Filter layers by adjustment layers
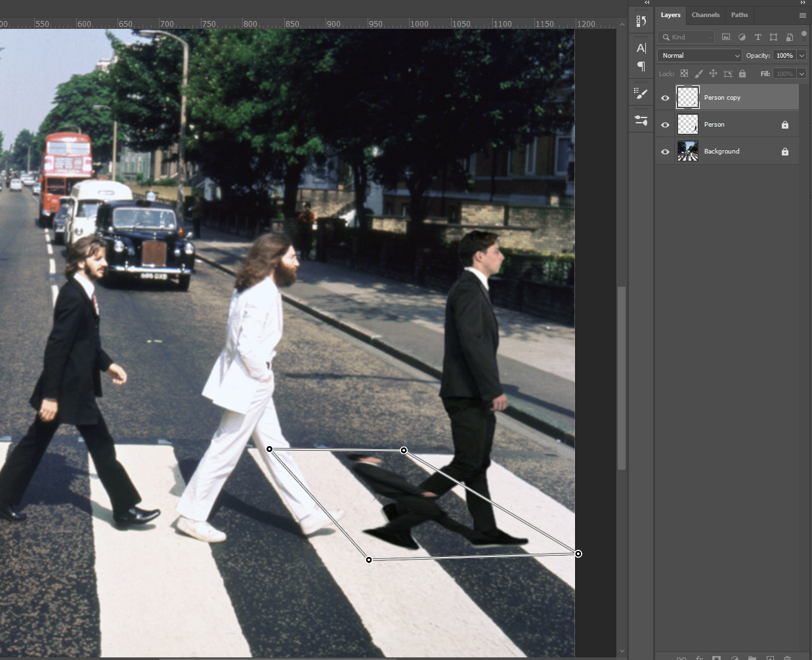 [x=742, y=37]
